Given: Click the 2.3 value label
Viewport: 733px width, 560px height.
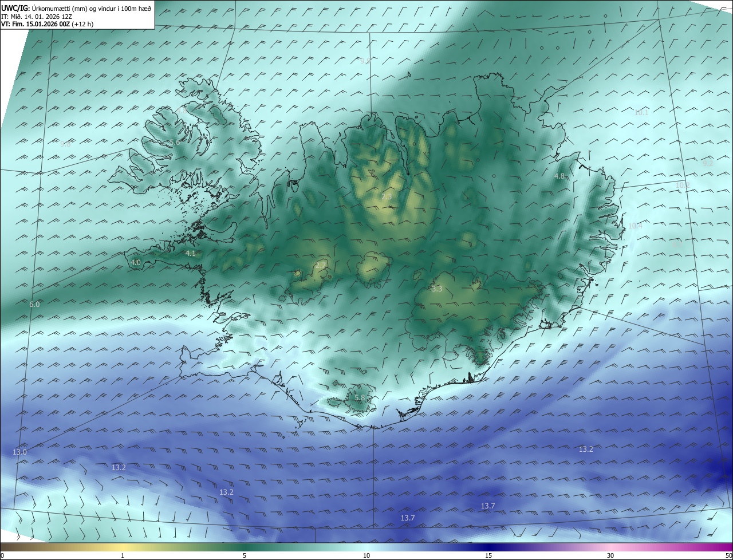Looking at the screenshot, I should pos(387,197).
